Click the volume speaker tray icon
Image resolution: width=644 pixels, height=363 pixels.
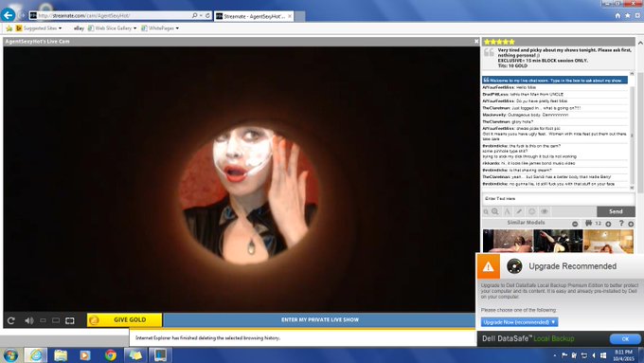pyautogui.click(x=593, y=355)
